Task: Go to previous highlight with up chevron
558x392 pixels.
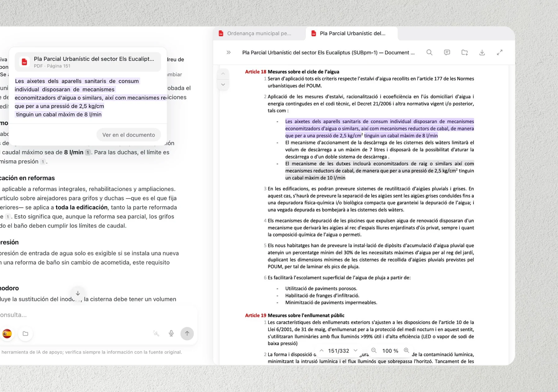Action: tap(223, 74)
